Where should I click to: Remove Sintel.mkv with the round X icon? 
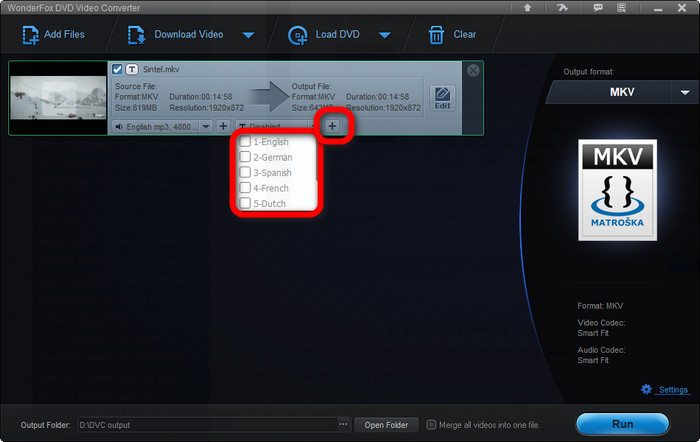(x=473, y=71)
